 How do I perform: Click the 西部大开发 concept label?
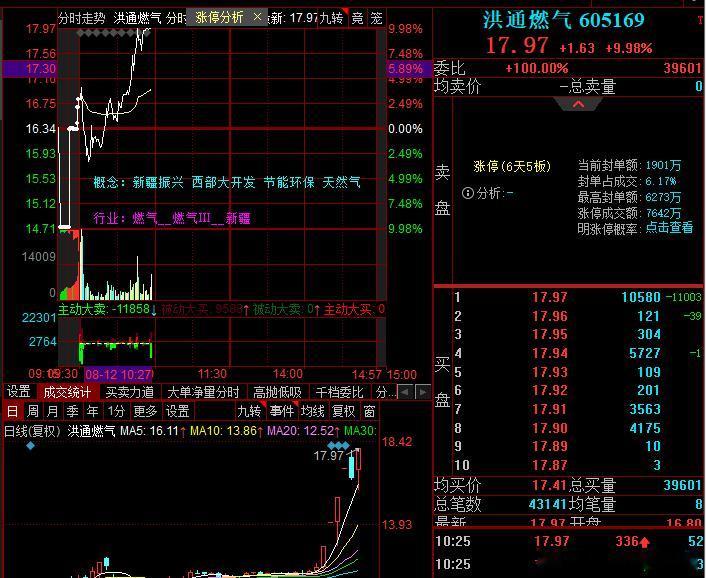point(223,182)
